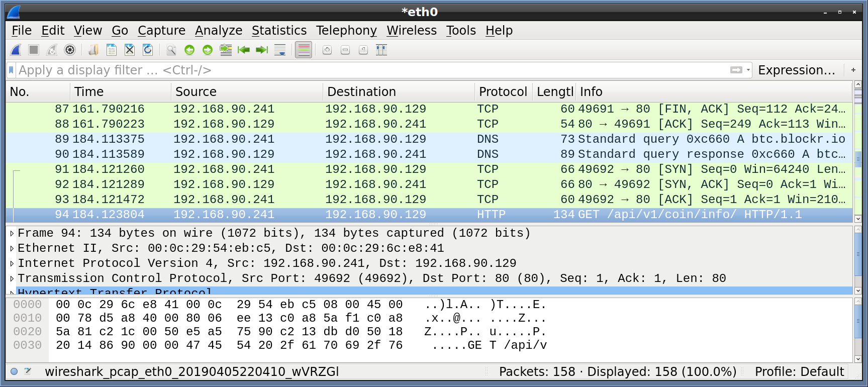Apply display filter arrow button
The height and width of the screenshot is (387, 868).
[x=736, y=70]
